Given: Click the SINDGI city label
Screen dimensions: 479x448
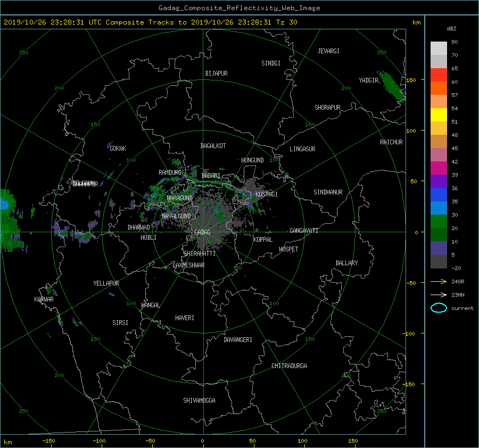Looking at the screenshot, I should click(271, 63).
